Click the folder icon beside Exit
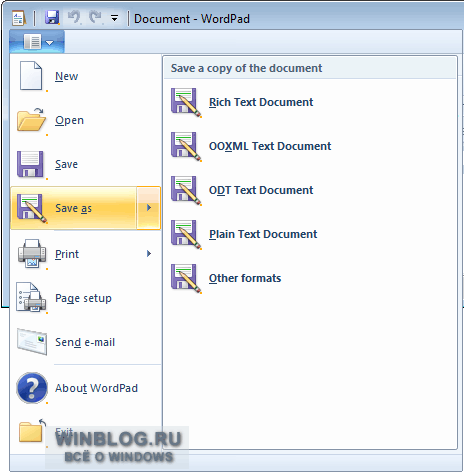Image resolution: width=464 pixels, height=473 pixels. 32,431
